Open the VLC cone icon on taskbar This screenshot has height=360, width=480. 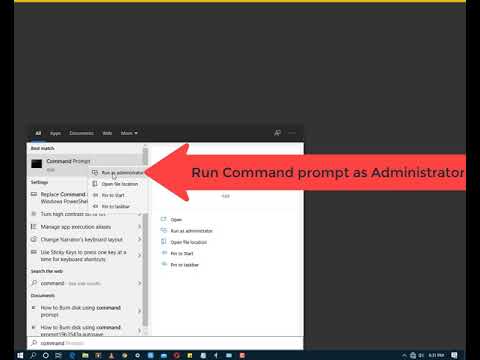[x=111, y=355]
